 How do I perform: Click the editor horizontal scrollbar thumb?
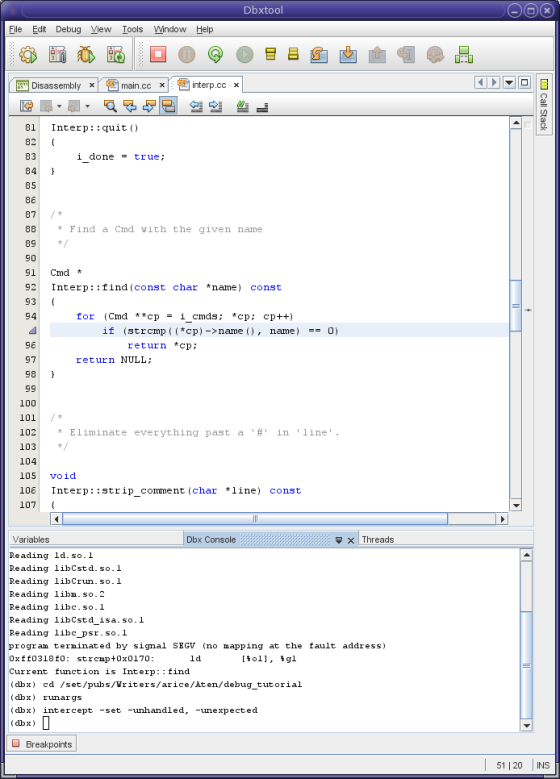pos(255,519)
